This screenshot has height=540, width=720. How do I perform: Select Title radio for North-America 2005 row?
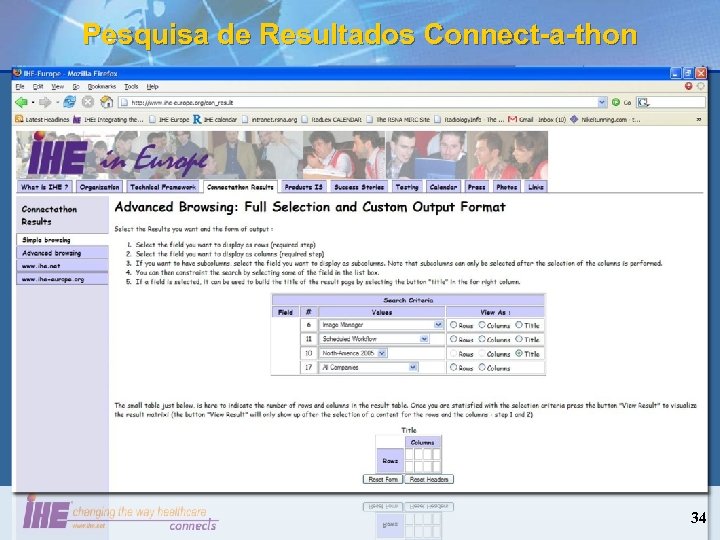[519, 353]
